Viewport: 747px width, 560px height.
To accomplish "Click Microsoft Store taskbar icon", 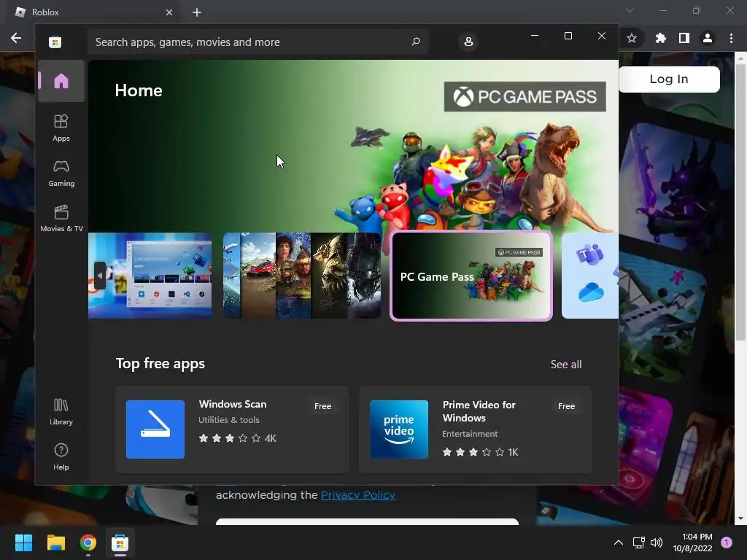I will pyautogui.click(x=120, y=542).
